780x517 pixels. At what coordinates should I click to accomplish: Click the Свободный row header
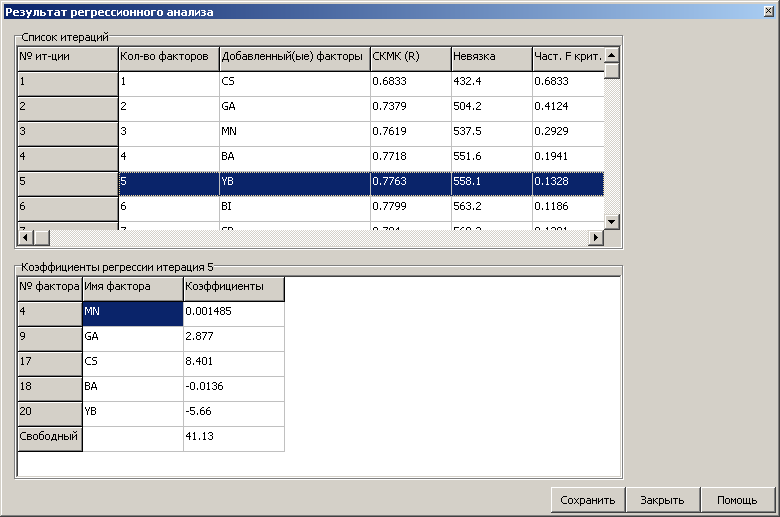[x=50, y=439]
